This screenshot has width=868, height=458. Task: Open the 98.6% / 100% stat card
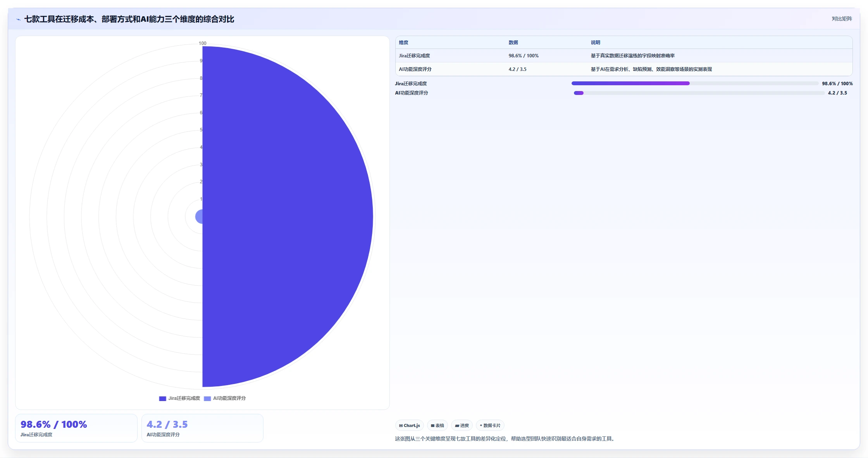[x=76, y=428]
